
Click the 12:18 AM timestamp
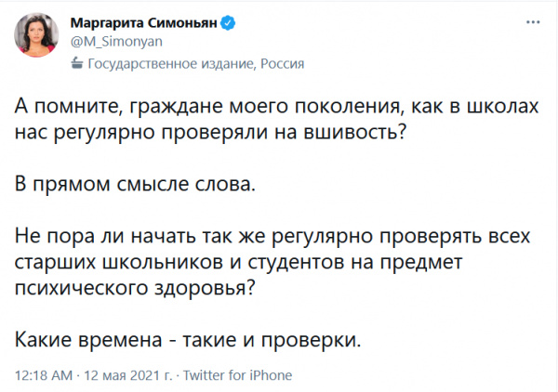[44, 376]
